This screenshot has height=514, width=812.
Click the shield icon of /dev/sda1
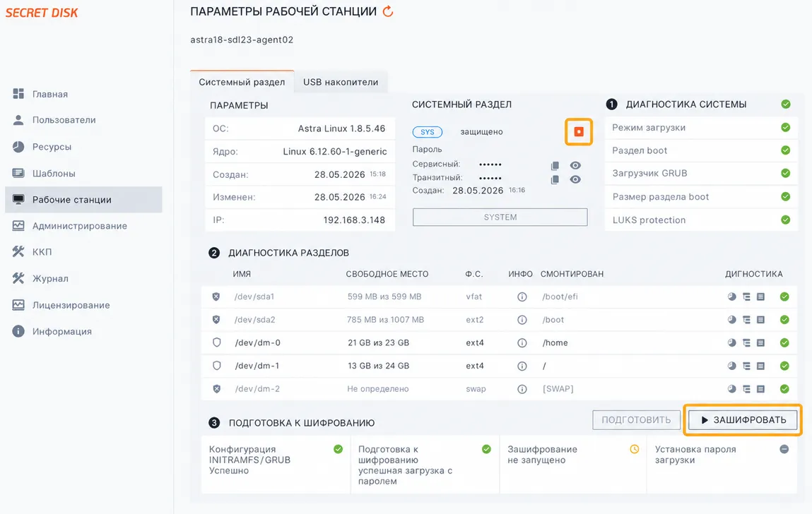coord(216,297)
